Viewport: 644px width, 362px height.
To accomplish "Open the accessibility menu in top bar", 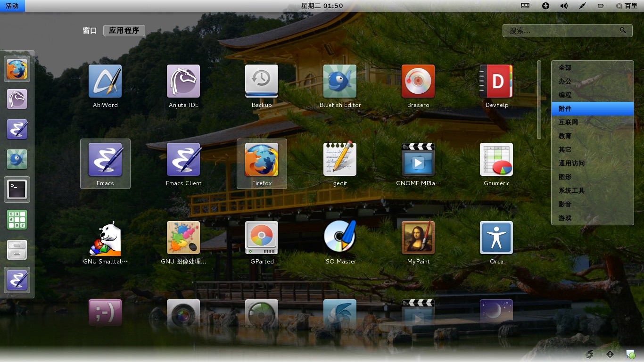I will [546, 6].
